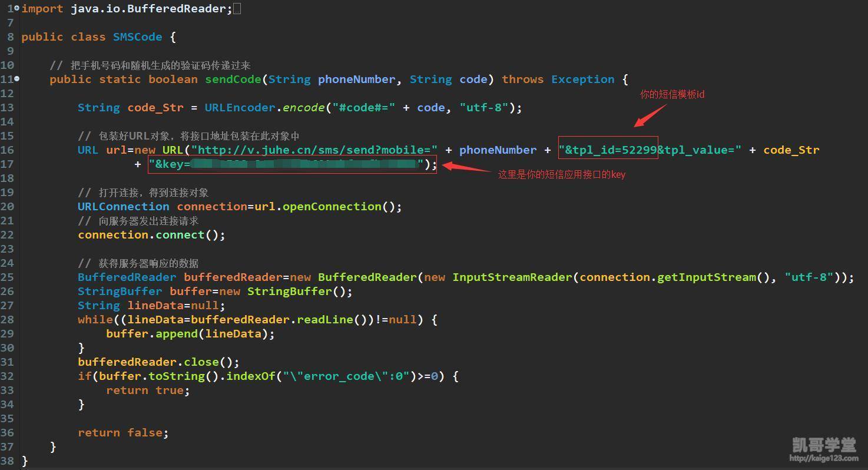The image size is (868, 470).
Task: Click the comment on line 15 about wrapping the URL
Action: click(x=189, y=136)
